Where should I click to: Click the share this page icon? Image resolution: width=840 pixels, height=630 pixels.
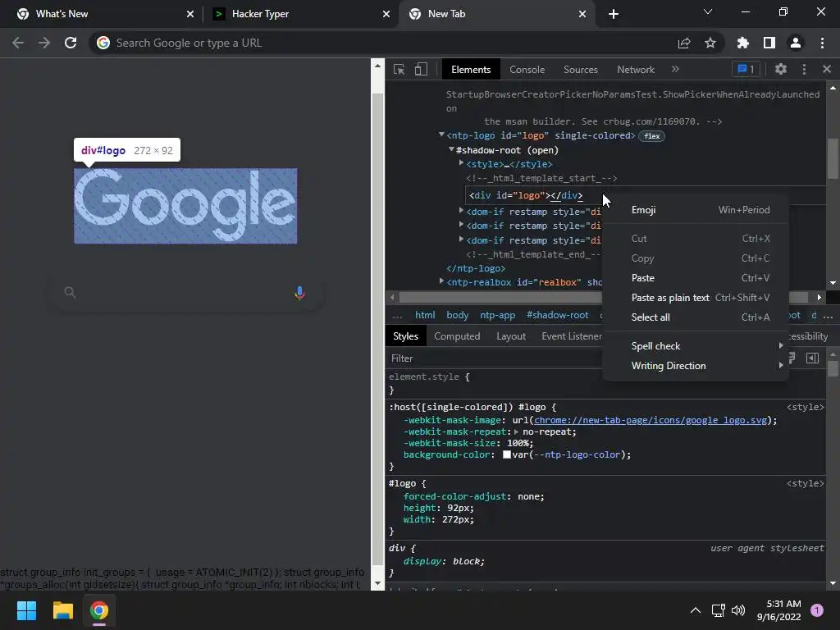(684, 43)
